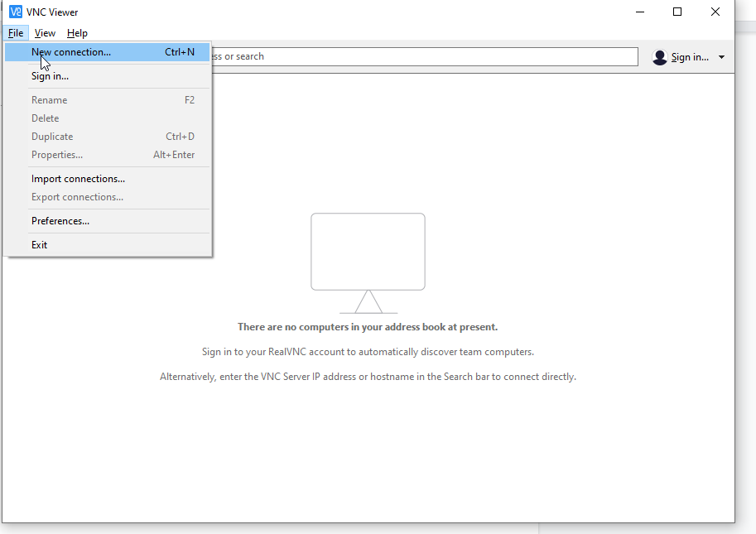Click the address or search field
This screenshot has height=534, width=756.
[x=424, y=56]
